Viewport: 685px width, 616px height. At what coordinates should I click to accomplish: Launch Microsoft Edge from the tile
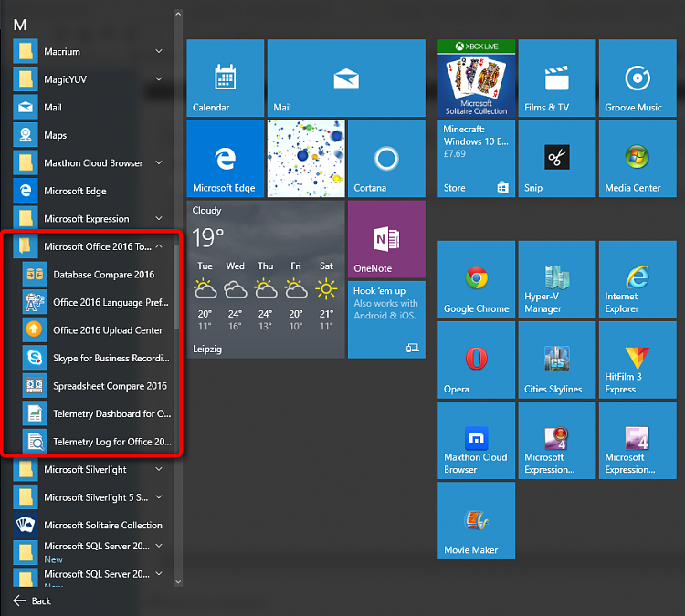[225, 159]
